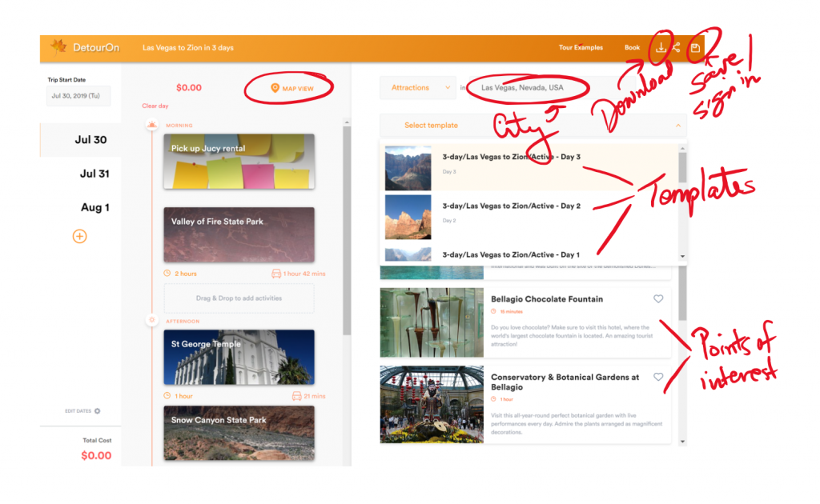Screen dimensions: 820x504
Task: Select template Las Vegas to Zion Active Day 2
Action: tap(529, 217)
